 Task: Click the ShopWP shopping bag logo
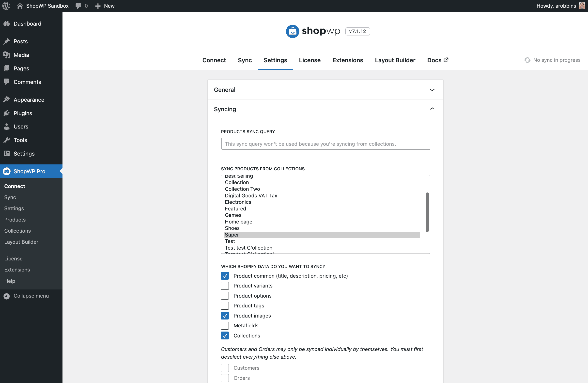293,32
